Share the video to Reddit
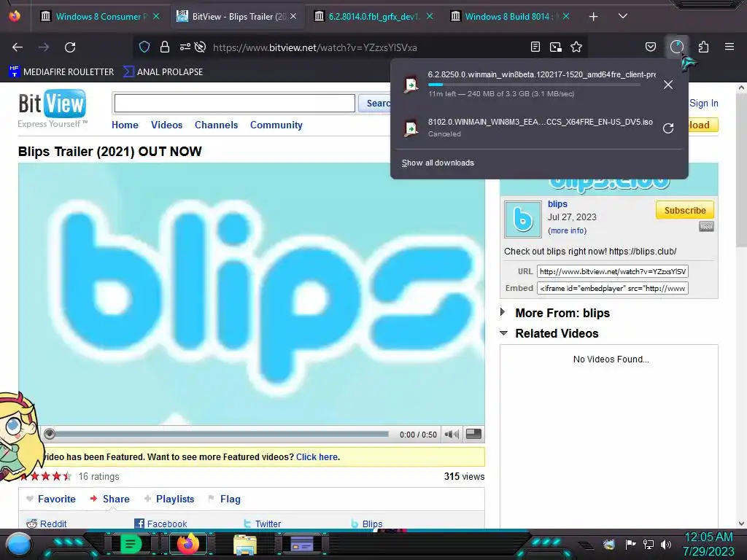The width and height of the screenshot is (747, 560). pos(47,524)
